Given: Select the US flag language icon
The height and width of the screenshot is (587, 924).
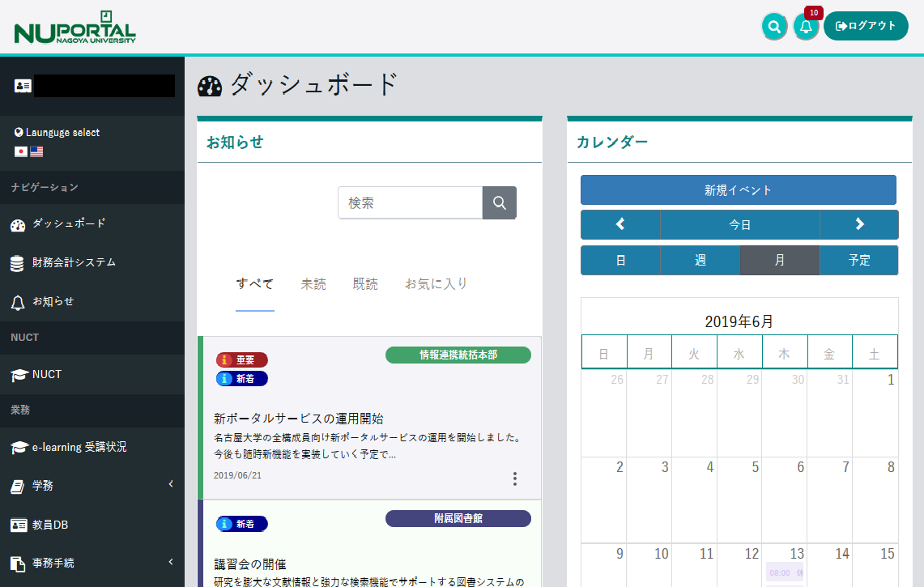Looking at the screenshot, I should tap(36, 151).
